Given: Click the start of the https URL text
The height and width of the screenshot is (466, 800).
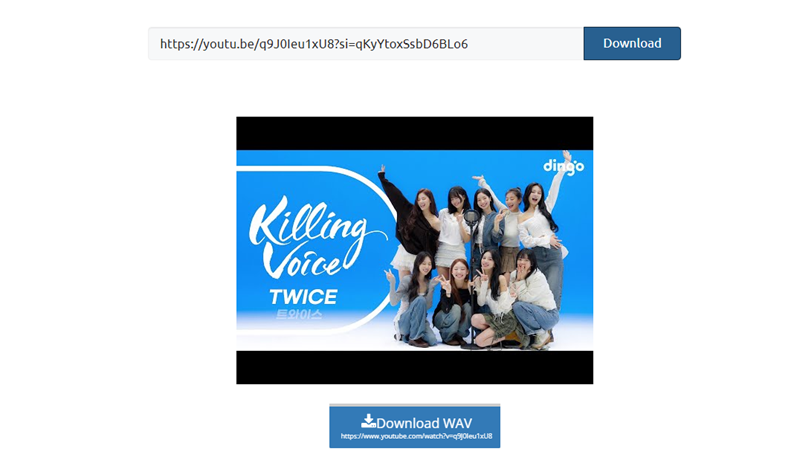Looking at the screenshot, I should (161, 44).
